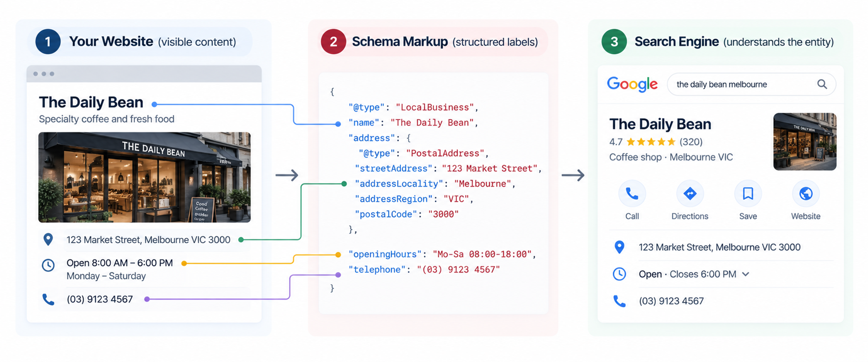
Task: Click the map pin icon in the Google panel
Action: [619, 247]
